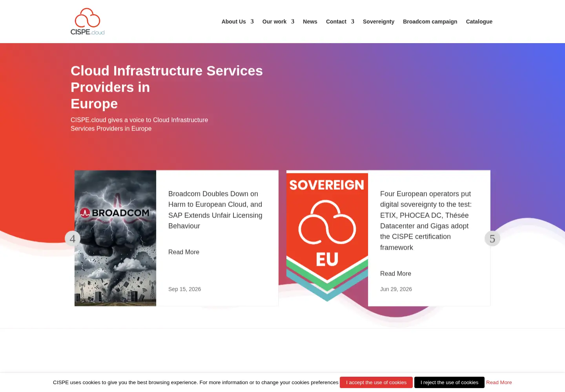Open the Contact menu item
Image resolution: width=565 pixels, height=392 pixels.
[336, 22]
